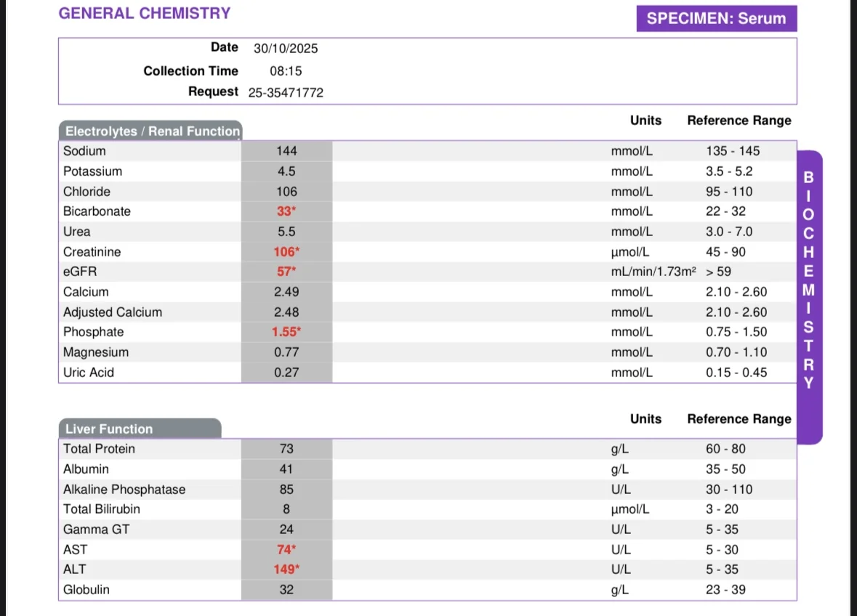Select the request number 25-35471772
The image size is (857, 616).
286,93
